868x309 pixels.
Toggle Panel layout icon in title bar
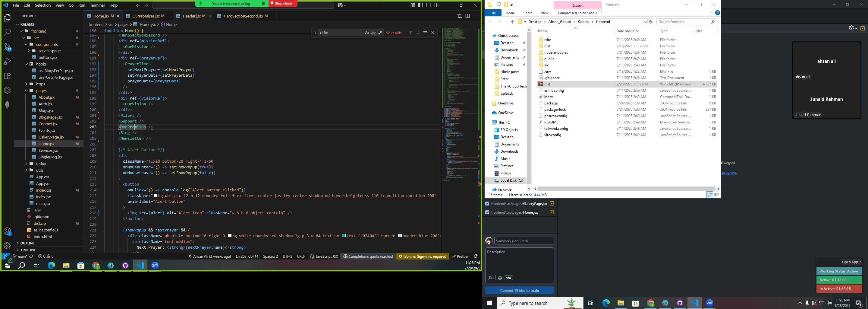pos(428,5)
